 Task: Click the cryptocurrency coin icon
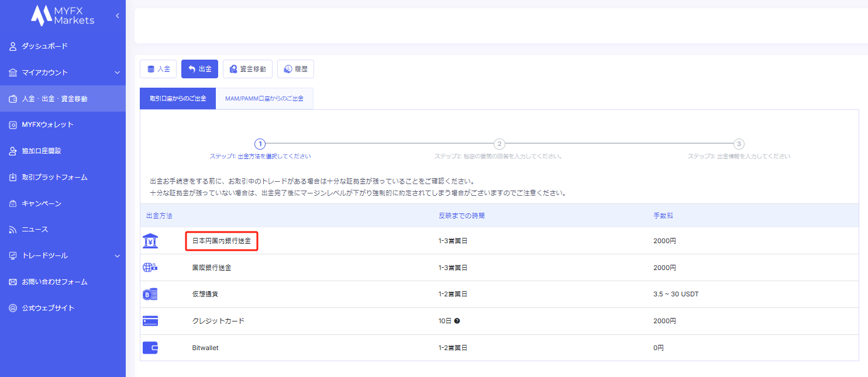tap(150, 295)
